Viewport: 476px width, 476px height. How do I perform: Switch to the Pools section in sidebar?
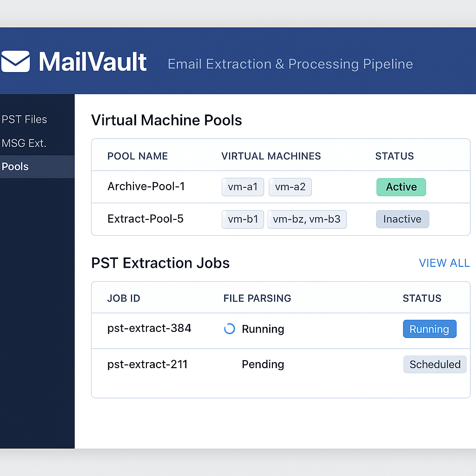15,166
